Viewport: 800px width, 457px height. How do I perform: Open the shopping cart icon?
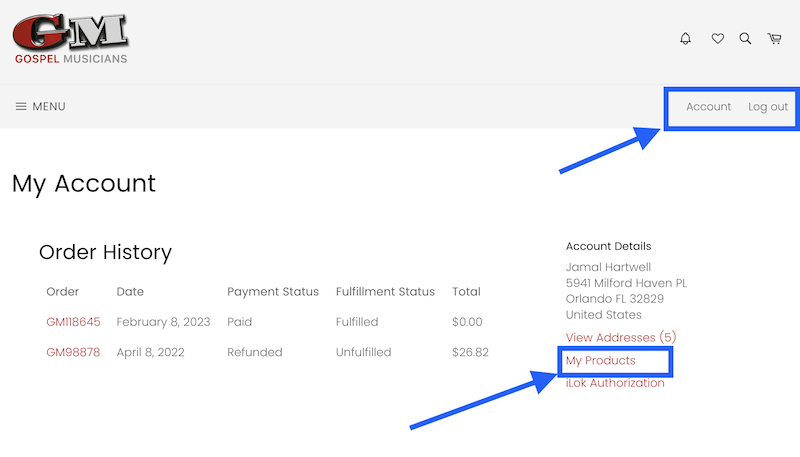[774, 39]
